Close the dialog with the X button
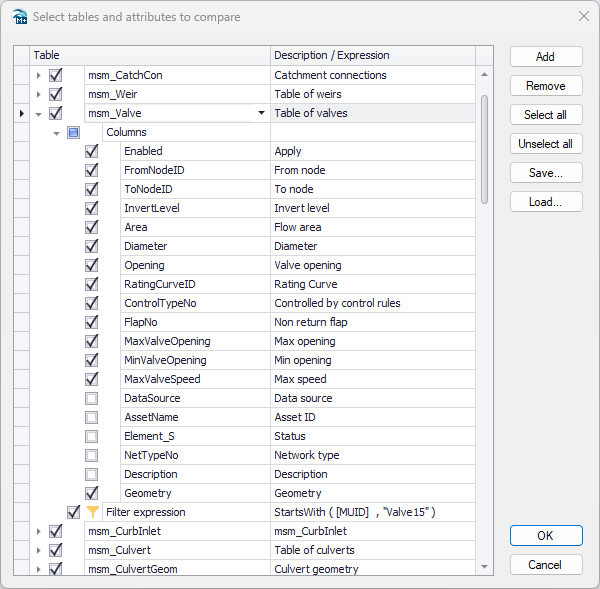Screen dimensions: 600x589 coord(584,16)
